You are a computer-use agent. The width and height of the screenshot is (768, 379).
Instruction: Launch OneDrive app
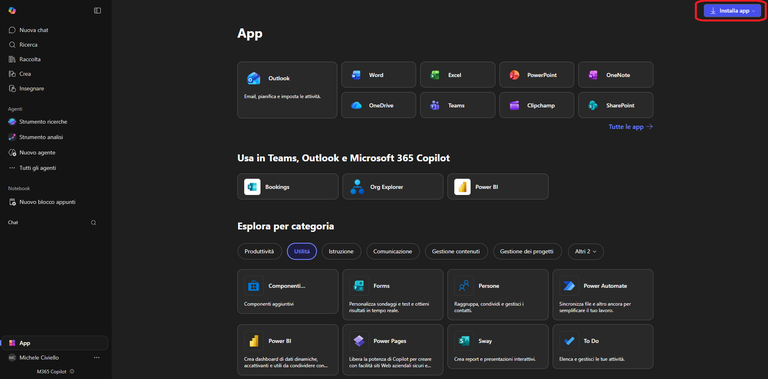[x=378, y=105]
